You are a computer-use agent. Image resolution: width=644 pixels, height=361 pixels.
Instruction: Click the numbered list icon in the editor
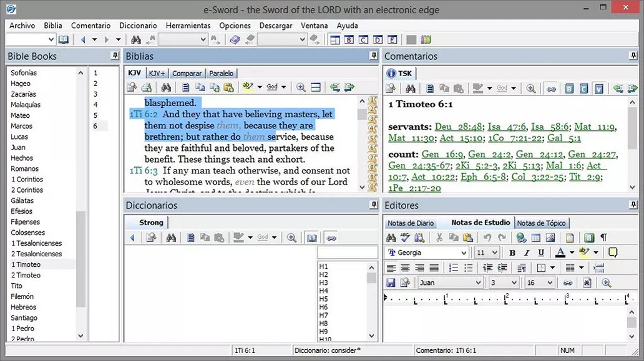click(454, 268)
